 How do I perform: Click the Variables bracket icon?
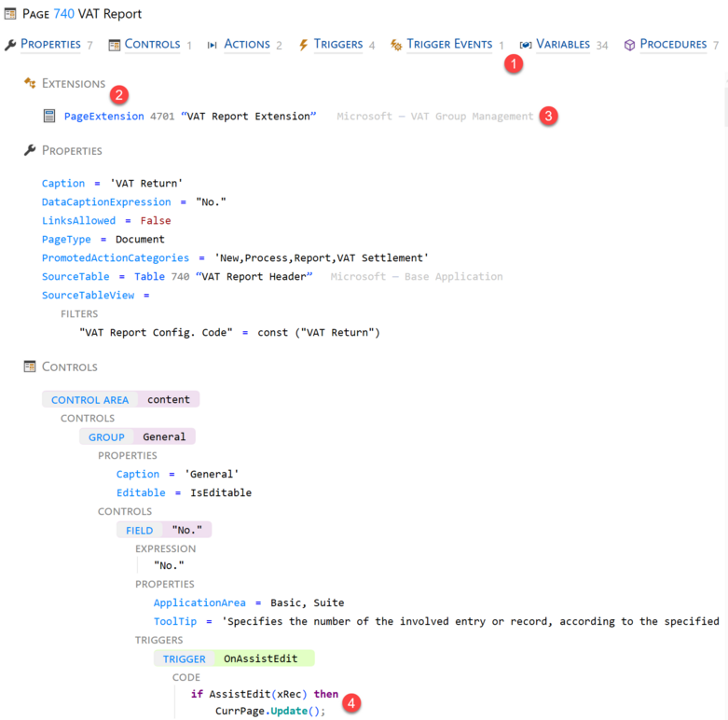point(526,45)
